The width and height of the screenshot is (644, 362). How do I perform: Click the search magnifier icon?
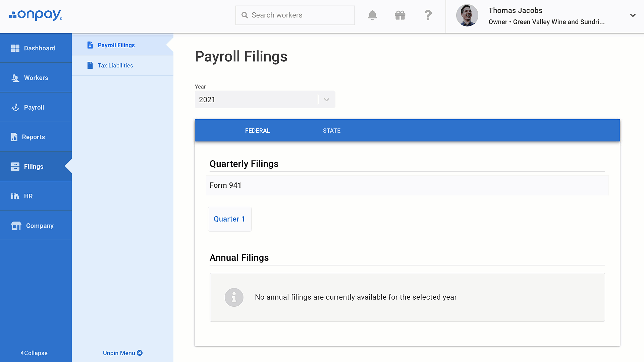coord(245,15)
